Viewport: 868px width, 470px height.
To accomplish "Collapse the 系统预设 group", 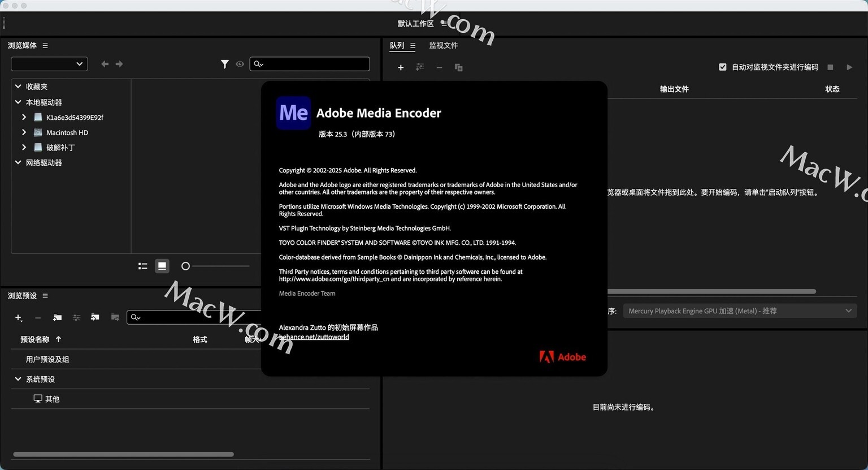I will point(18,379).
